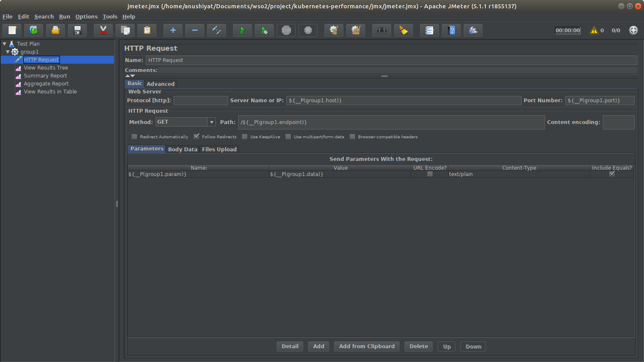Viewport: 644px width, 362px height.
Task: Click the Start no pauses icon
Action: (264, 30)
